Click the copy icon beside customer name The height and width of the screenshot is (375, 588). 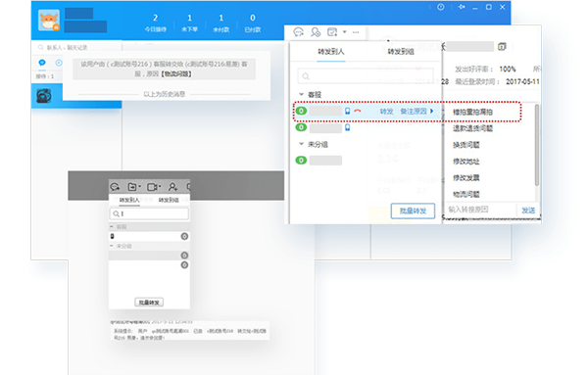click(x=502, y=47)
